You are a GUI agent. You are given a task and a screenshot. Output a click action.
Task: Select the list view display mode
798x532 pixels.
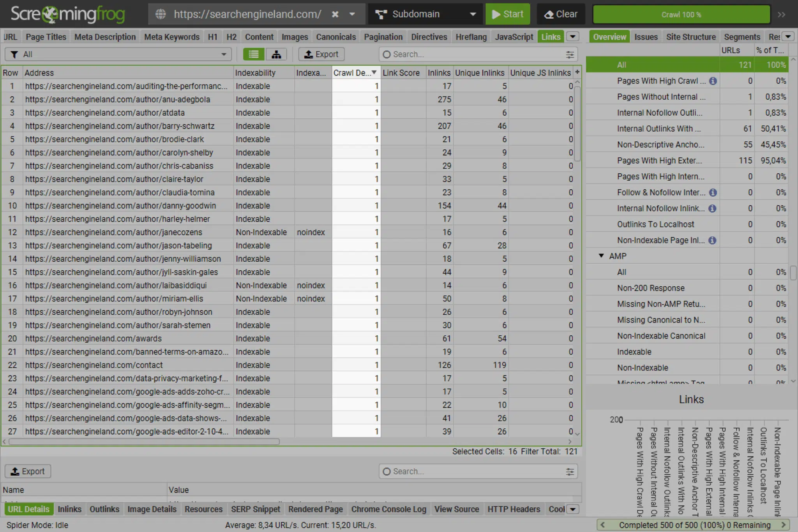click(253, 54)
